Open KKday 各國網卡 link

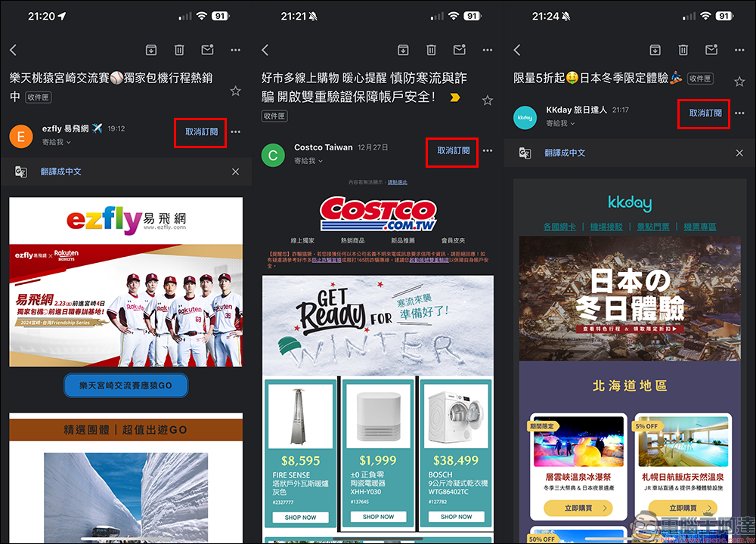coord(559,227)
